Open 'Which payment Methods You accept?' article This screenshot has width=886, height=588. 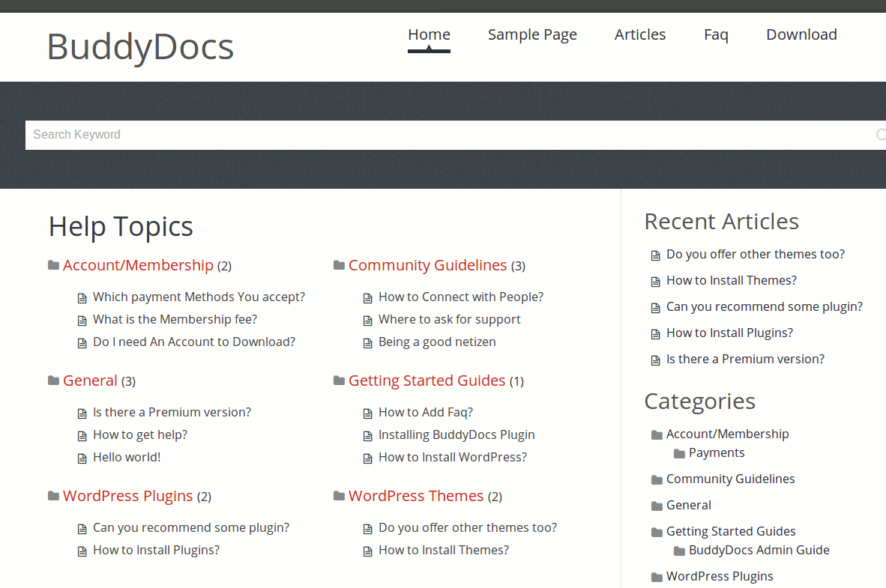pos(199,297)
